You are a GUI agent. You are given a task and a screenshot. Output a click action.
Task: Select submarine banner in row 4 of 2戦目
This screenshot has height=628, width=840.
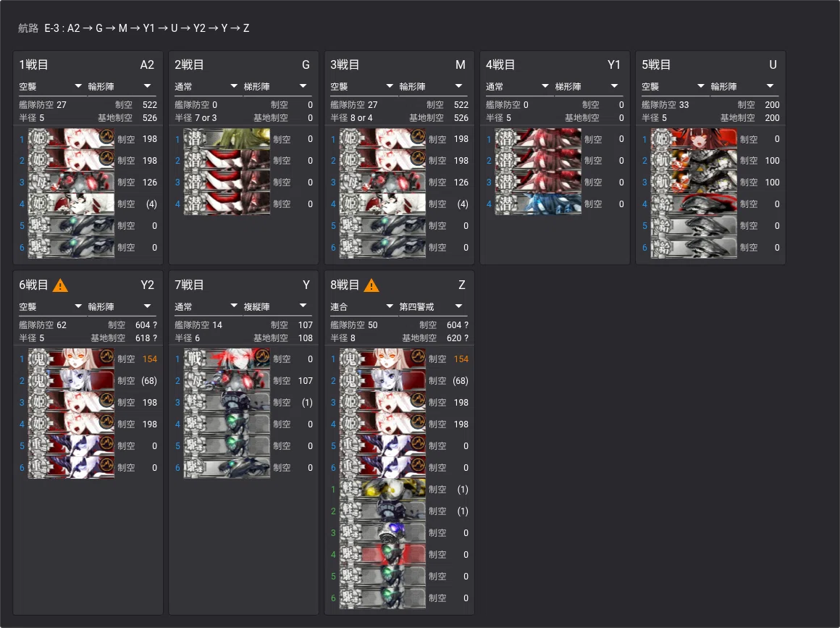pyautogui.click(x=227, y=204)
